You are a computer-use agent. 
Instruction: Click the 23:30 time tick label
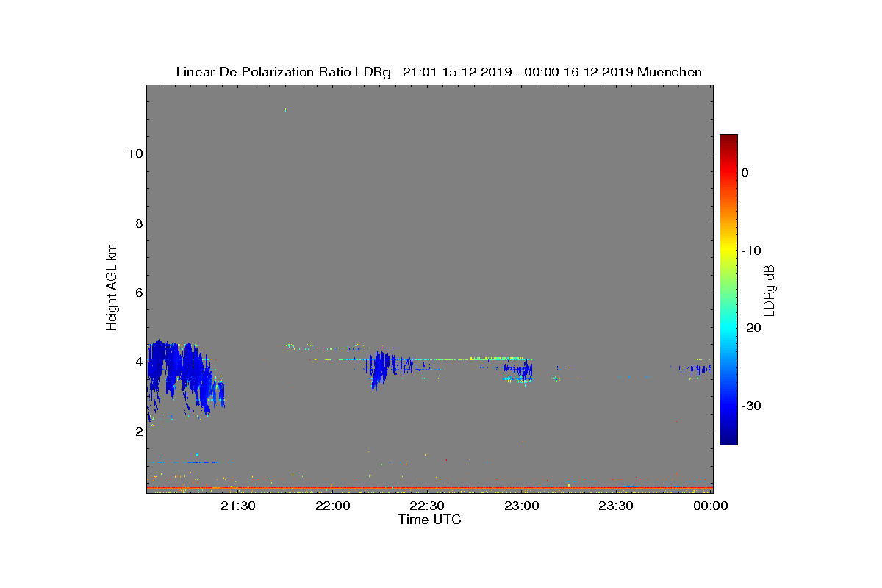(616, 506)
